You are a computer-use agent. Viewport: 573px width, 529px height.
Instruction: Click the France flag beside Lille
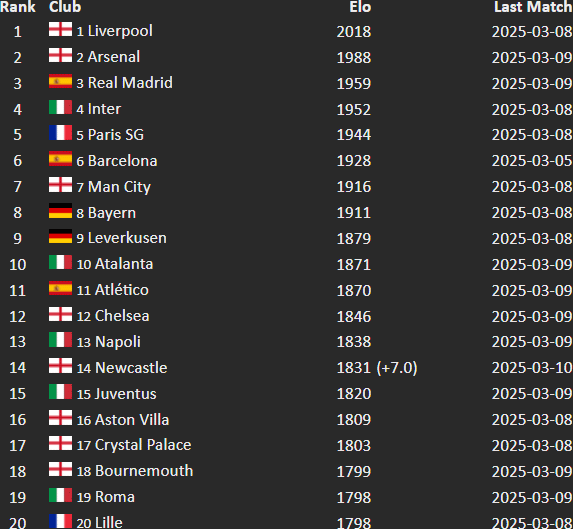coord(60,521)
